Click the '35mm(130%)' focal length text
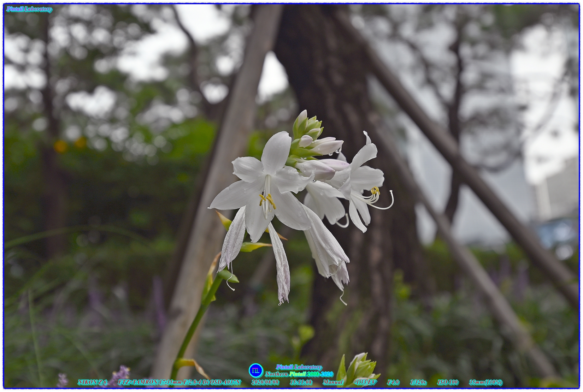The width and height of the screenshot is (583, 392). (485, 382)
